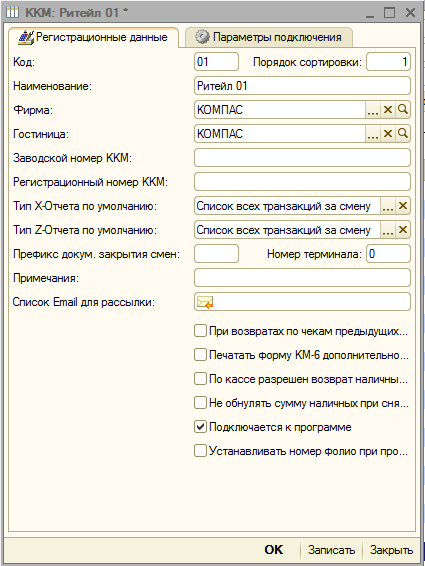Click the Наименование field with Ритейл 01

302,86
